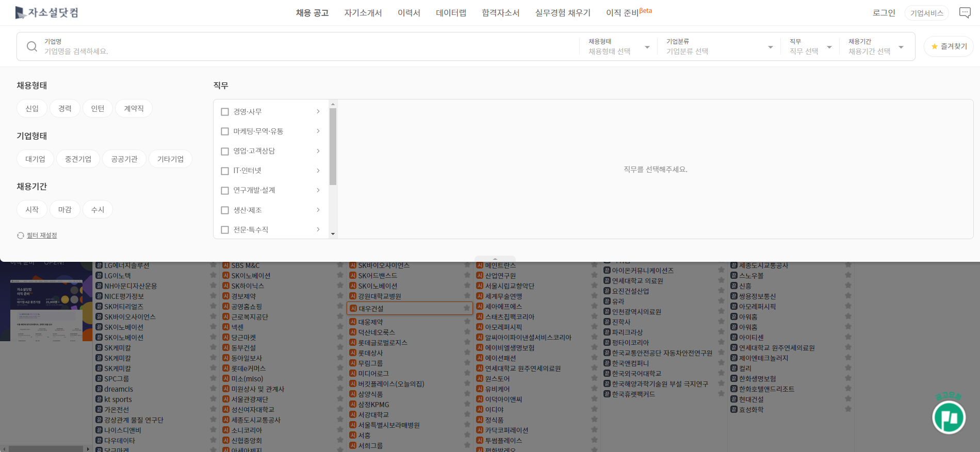Open the 실무경험 채우기 menu

tap(563, 13)
